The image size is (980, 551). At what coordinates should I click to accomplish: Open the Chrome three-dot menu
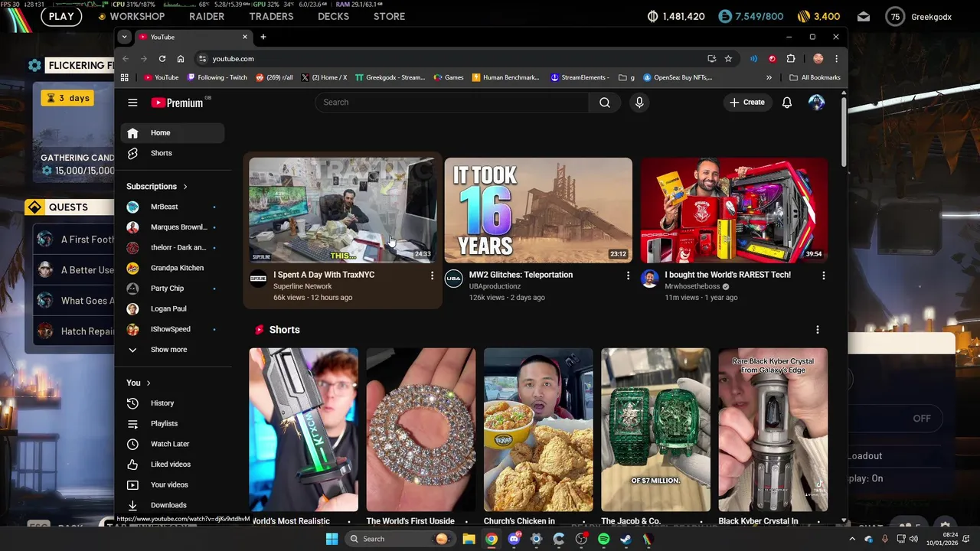tap(836, 59)
